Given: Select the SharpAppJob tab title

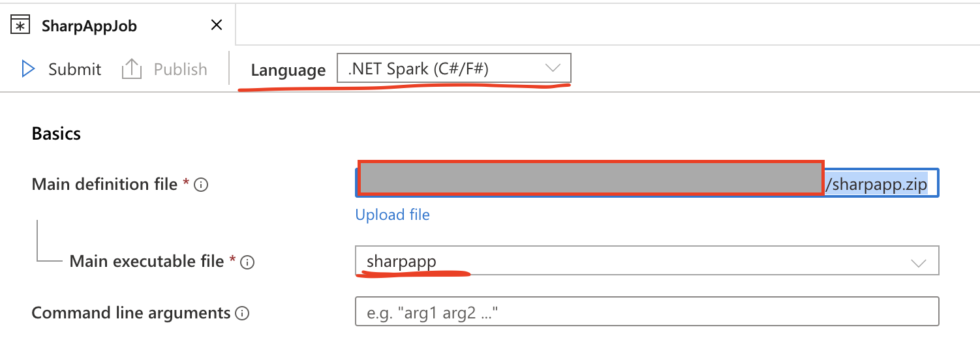Looking at the screenshot, I should point(89,26).
